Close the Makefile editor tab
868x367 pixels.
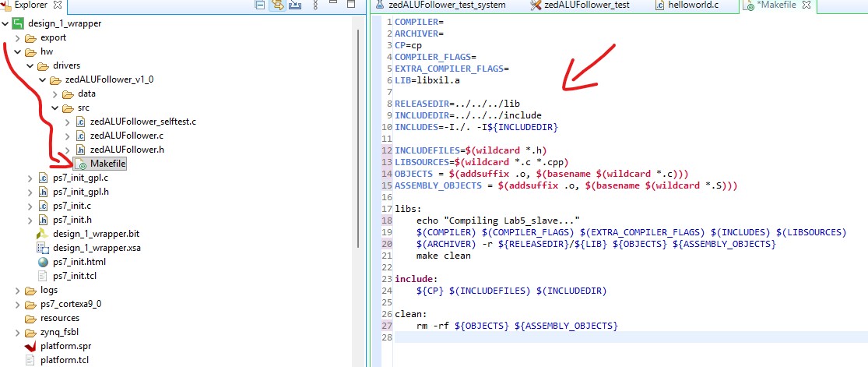tap(806, 5)
